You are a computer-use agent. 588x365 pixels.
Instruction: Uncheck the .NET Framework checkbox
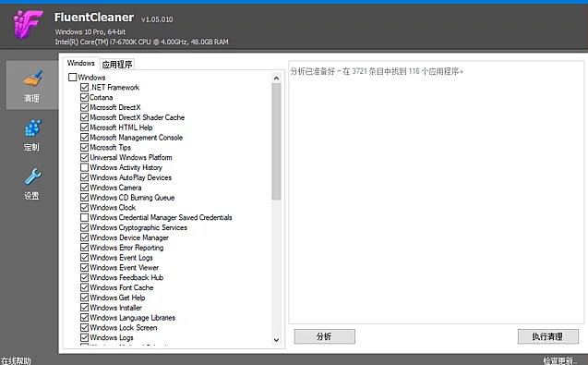click(84, 88)
